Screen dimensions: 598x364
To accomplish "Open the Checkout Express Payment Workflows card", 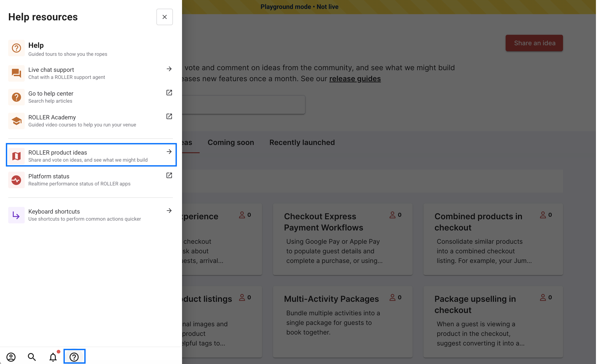I will (x=343, y=239).
